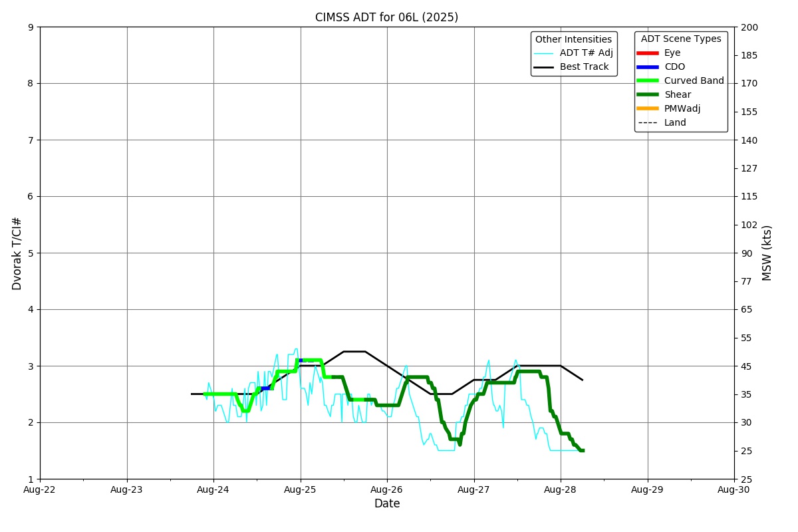Click the Date x-axis label

coord(387,504)
